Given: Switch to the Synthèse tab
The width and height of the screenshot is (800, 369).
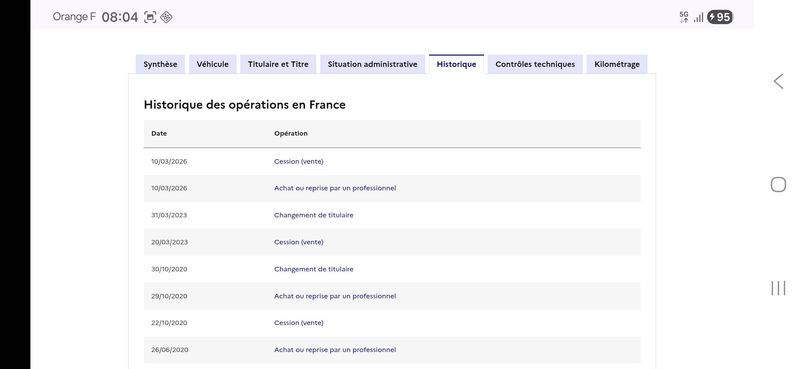Looking at the screenshot, I should pyautogui.click(x=160, y=64).
